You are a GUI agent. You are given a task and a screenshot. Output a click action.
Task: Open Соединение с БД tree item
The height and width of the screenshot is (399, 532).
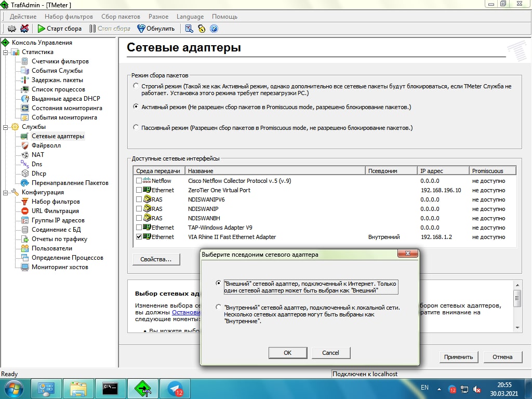pos(56,230)
